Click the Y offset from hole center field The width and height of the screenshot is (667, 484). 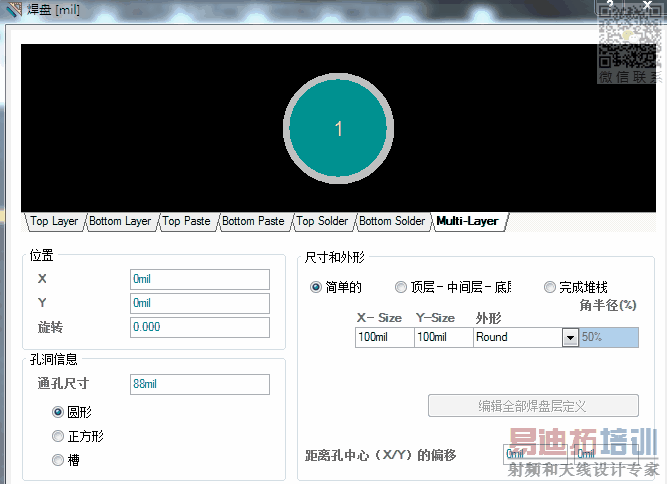coord(607,454)
